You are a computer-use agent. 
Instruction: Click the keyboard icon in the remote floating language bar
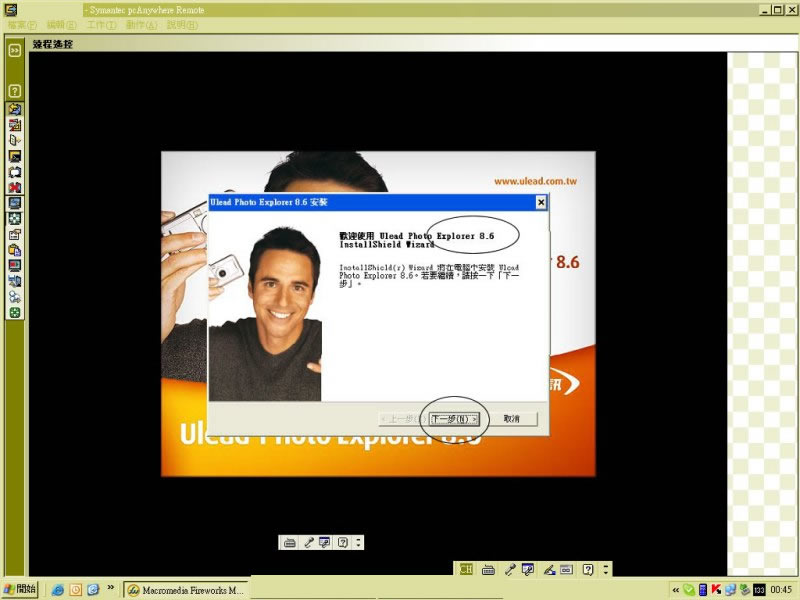[289, 542]
